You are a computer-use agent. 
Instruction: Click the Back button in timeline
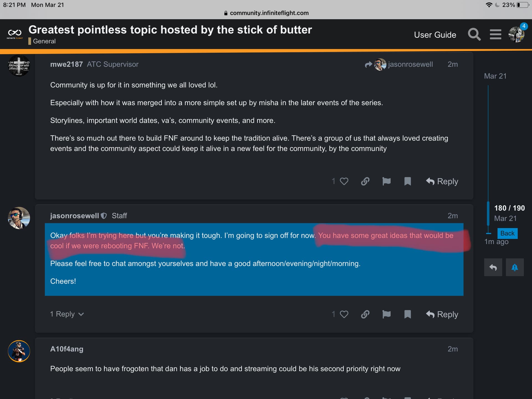tap(507, 233)
